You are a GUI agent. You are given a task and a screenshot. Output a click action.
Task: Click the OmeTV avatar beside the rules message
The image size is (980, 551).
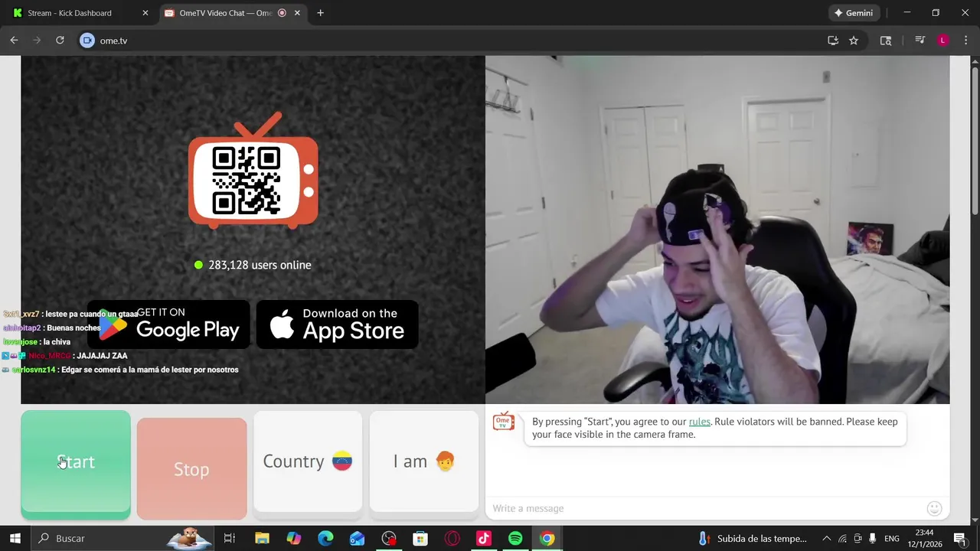coord(504,422)
